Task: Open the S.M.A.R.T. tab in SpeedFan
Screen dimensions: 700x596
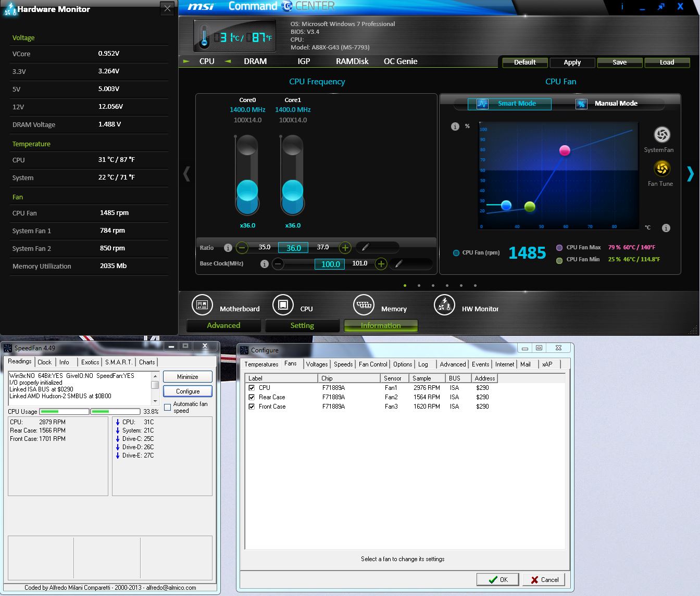Action: click(x=119, y=362)
